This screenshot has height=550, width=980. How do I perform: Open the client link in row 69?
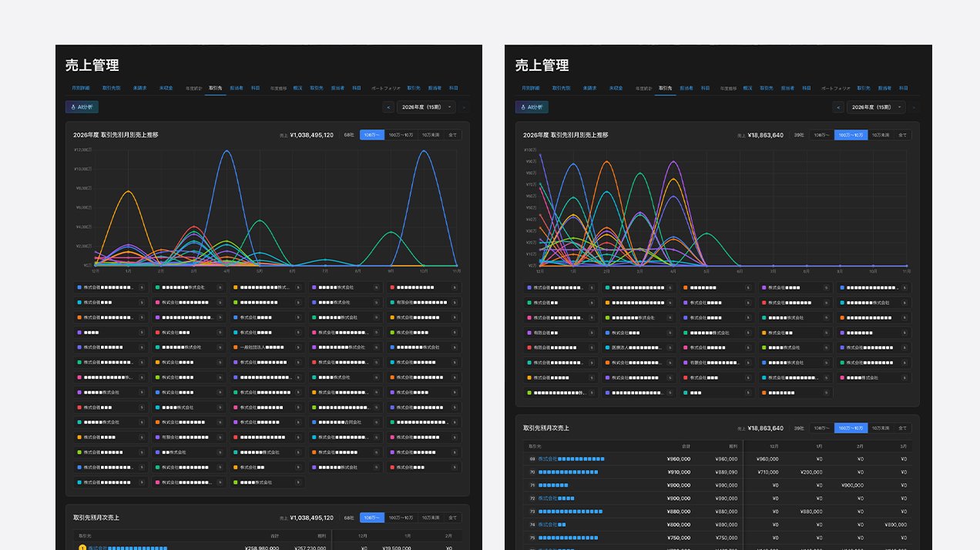pos(571,459)
